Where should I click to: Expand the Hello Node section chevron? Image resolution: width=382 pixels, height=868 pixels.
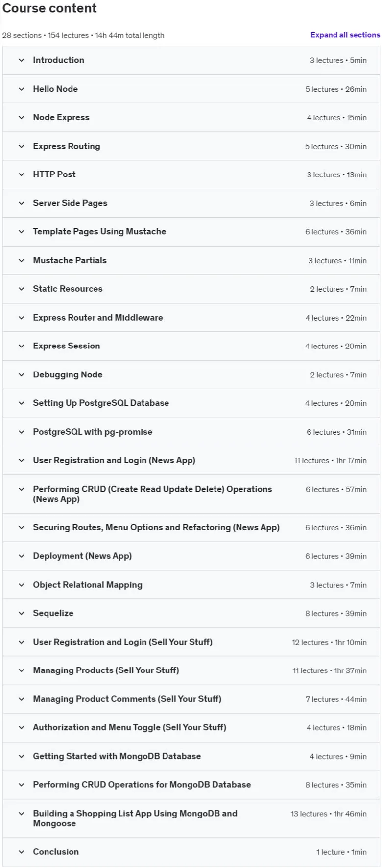[x=21, y=89]
